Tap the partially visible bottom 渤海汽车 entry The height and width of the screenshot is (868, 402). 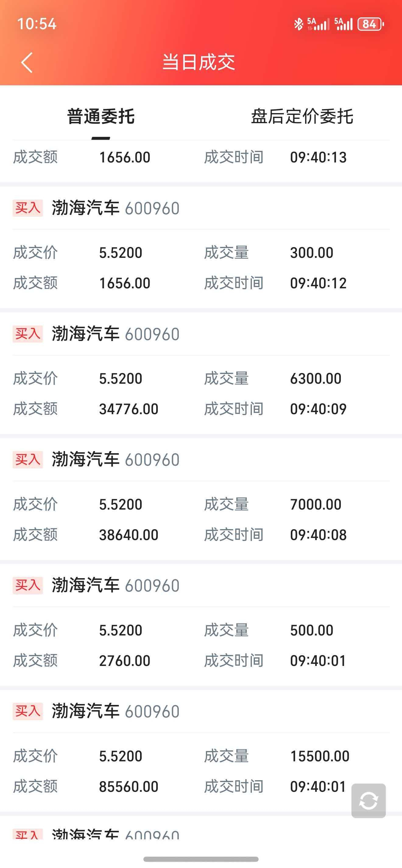coord(115,834)
